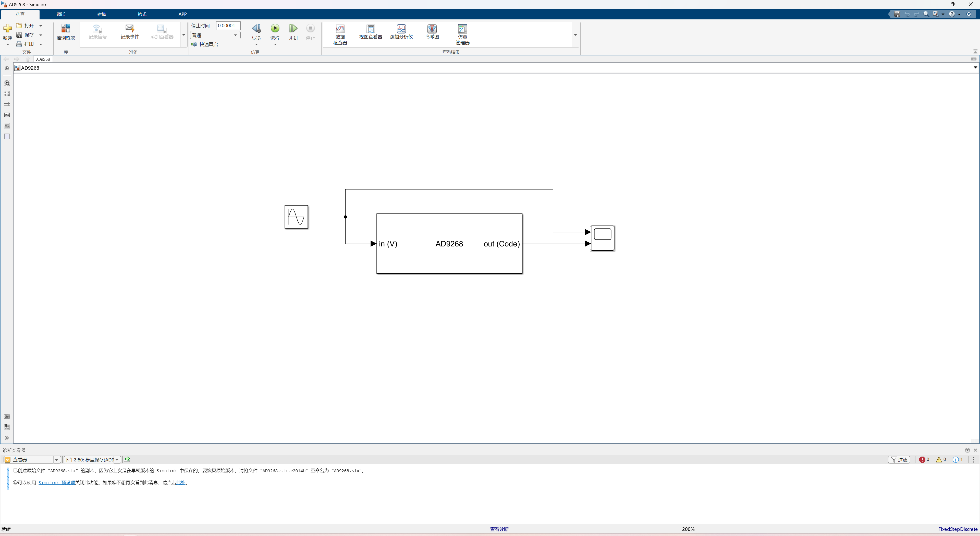
Task: Click the quick access save icon
Action: tap(897, 14)
